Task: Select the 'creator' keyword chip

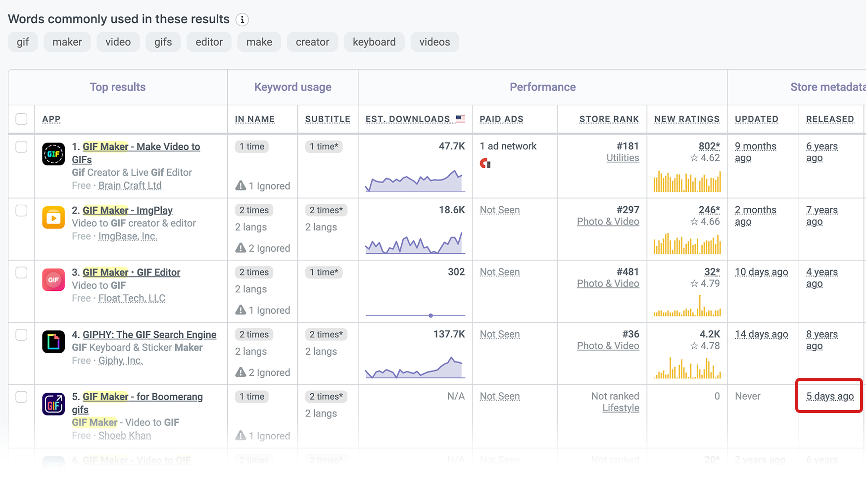Action: (x=312, y=42)
